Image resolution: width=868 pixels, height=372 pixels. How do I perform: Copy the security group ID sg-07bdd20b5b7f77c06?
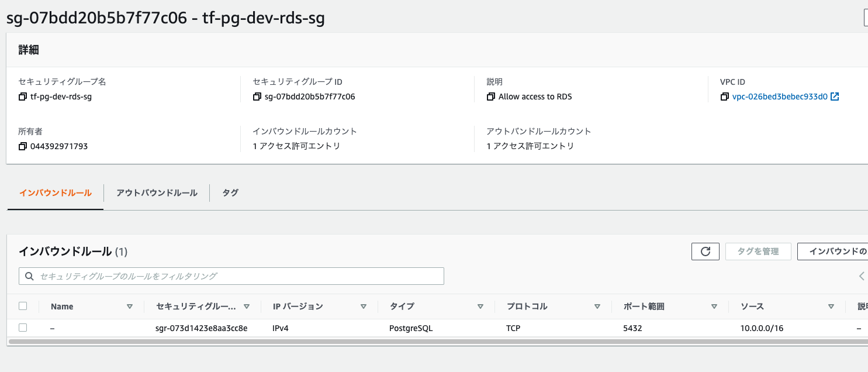(257, 96)
